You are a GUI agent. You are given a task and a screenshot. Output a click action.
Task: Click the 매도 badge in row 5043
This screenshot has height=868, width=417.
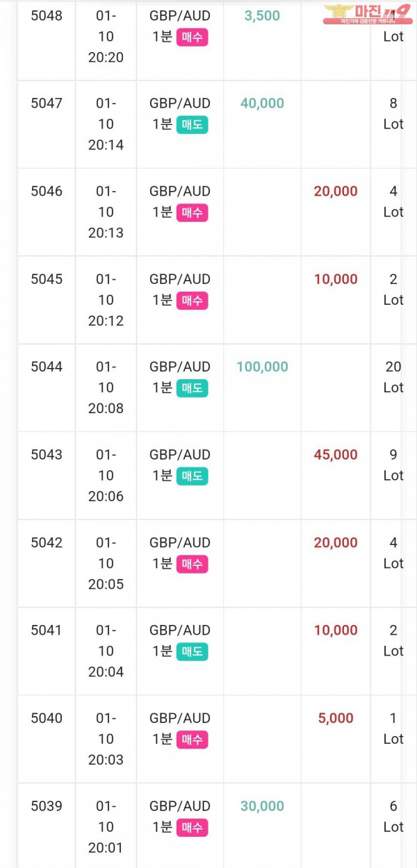click(x=192, y=476)
